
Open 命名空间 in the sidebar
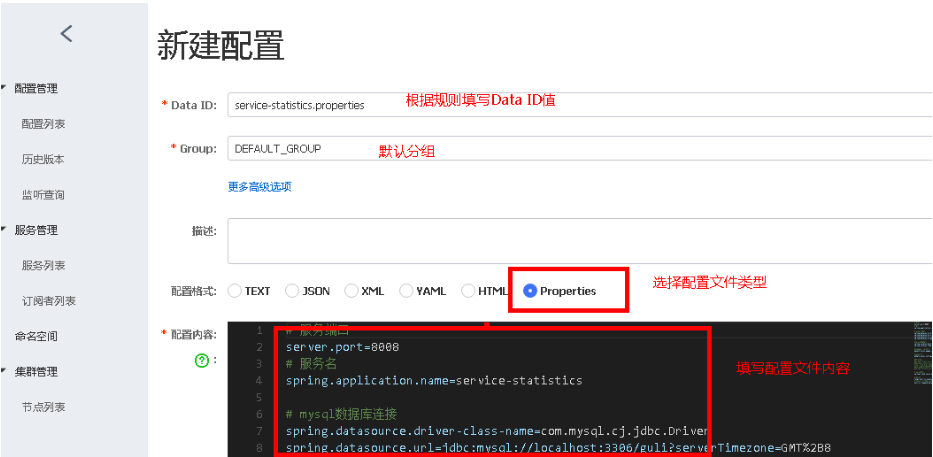tap(36, 336)
